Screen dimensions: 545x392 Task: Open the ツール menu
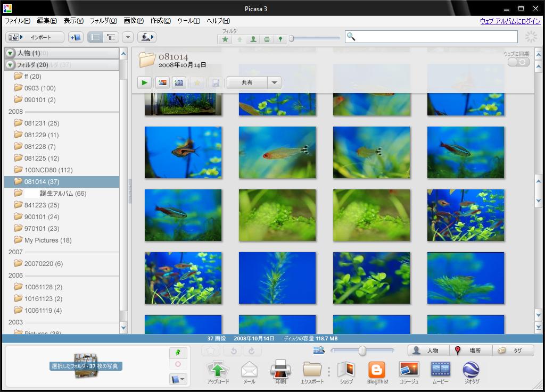click(188, 21)
